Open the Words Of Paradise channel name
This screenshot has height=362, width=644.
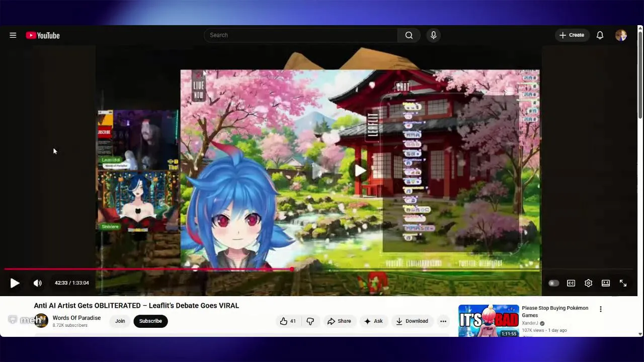pyautogui.click(x=76, y=318)
